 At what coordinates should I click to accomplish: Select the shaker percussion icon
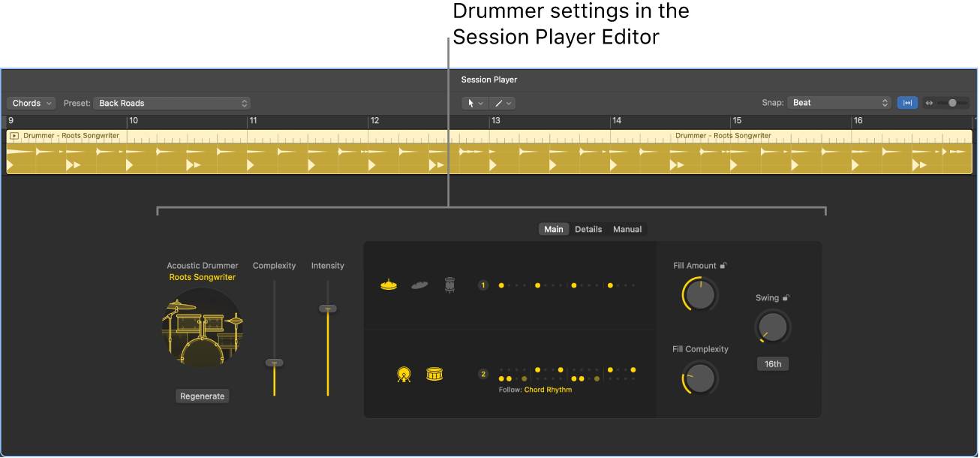point(449,283)
